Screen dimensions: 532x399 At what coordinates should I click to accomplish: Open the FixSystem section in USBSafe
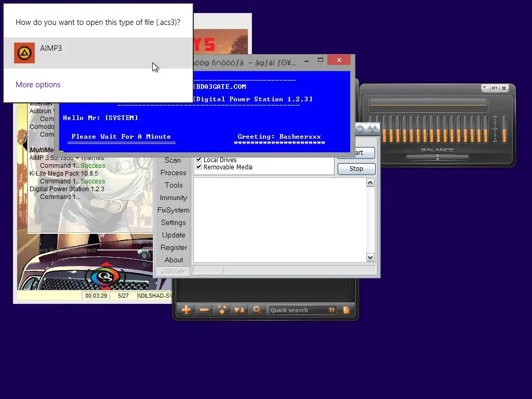click(174, 210)
